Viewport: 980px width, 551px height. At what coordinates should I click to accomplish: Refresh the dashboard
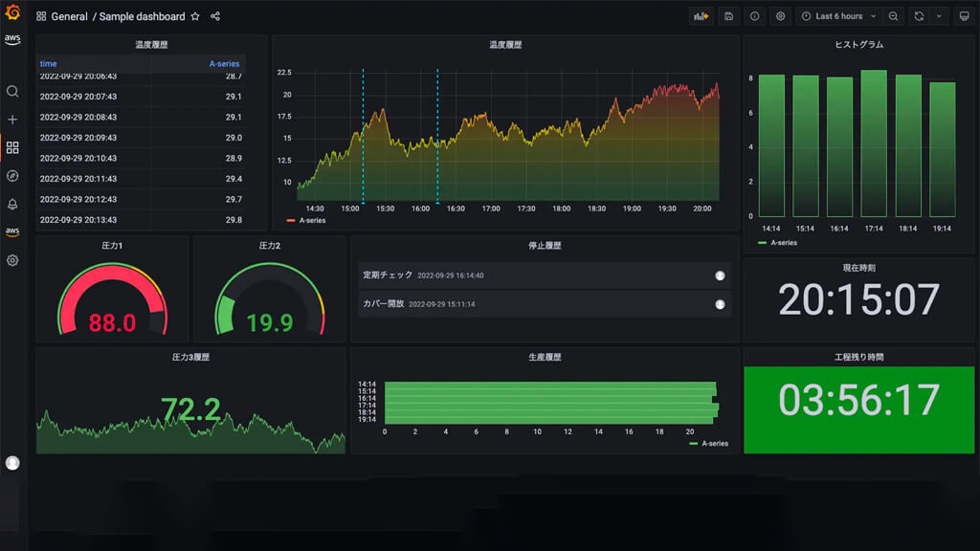[919, 16]
